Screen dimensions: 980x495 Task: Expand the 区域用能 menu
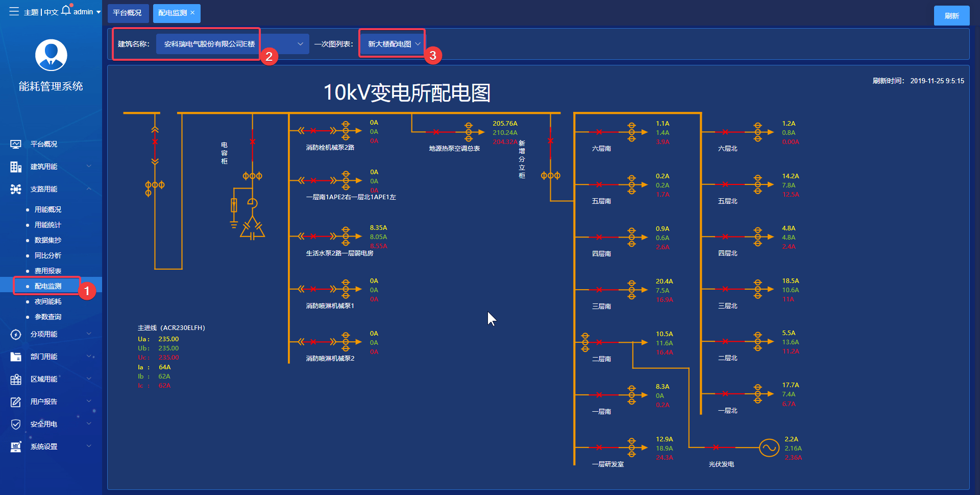(89, 379)
